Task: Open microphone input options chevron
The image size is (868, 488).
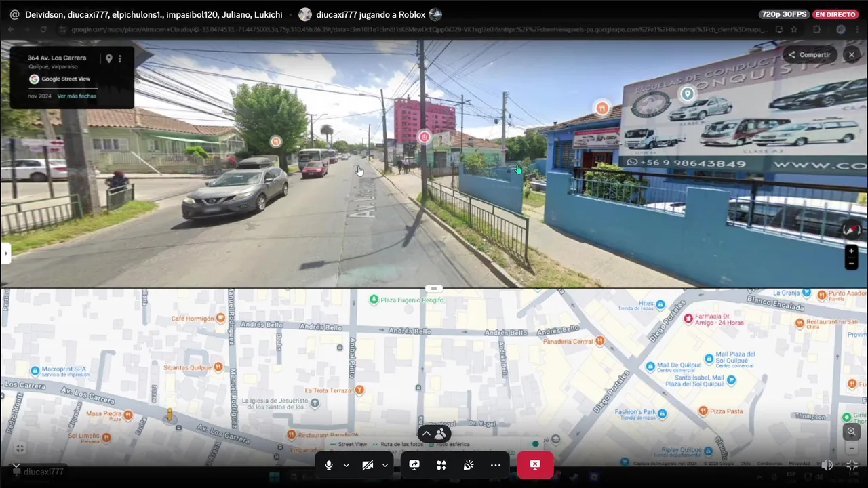Action: (346, 465)
